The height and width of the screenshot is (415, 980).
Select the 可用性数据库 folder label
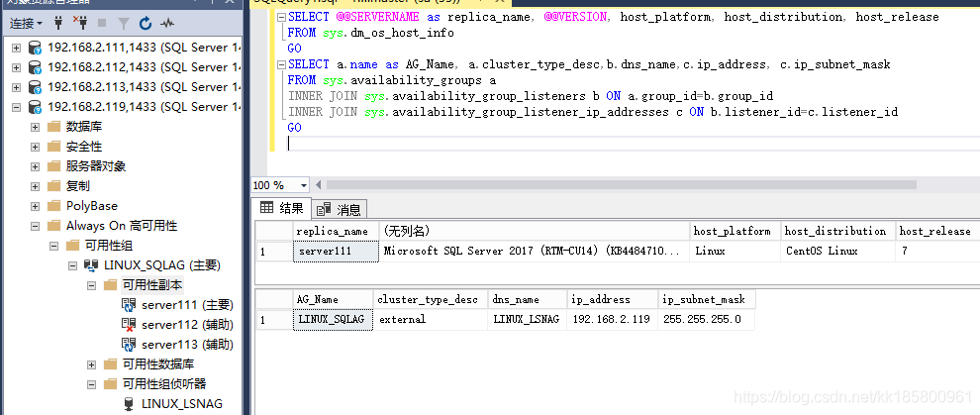coord(158,364)
